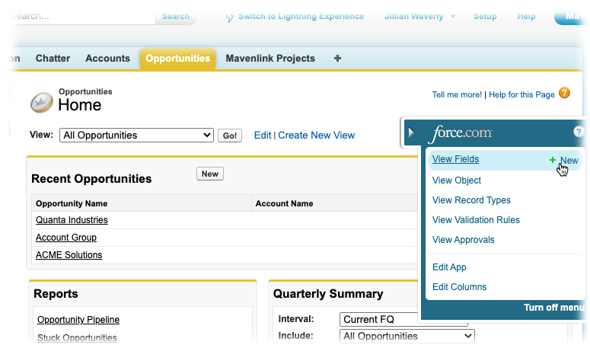Screen dimensions: 590x364
Task: Open Opportunity Pipeline report
Action: (78, 320)
